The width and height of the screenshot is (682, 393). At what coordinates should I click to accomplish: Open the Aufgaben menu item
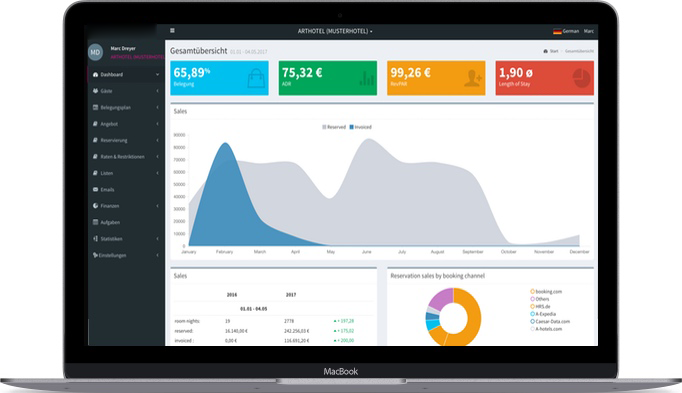[x=126, y=222]
